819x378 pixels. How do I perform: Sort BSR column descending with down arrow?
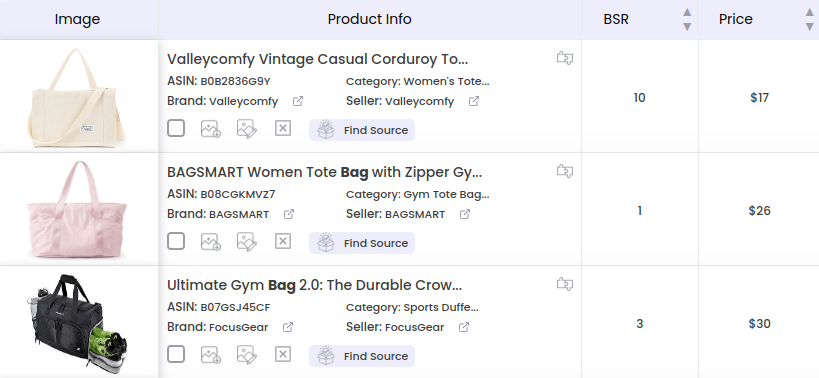pyautogui.click(x=687, y=26)
